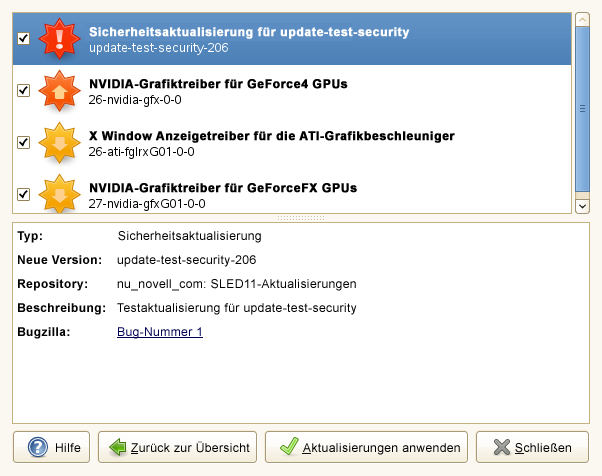The image size is (602, 476).
Task: Click the Hilfe question mark icon
Action: [x=38, y=447]
